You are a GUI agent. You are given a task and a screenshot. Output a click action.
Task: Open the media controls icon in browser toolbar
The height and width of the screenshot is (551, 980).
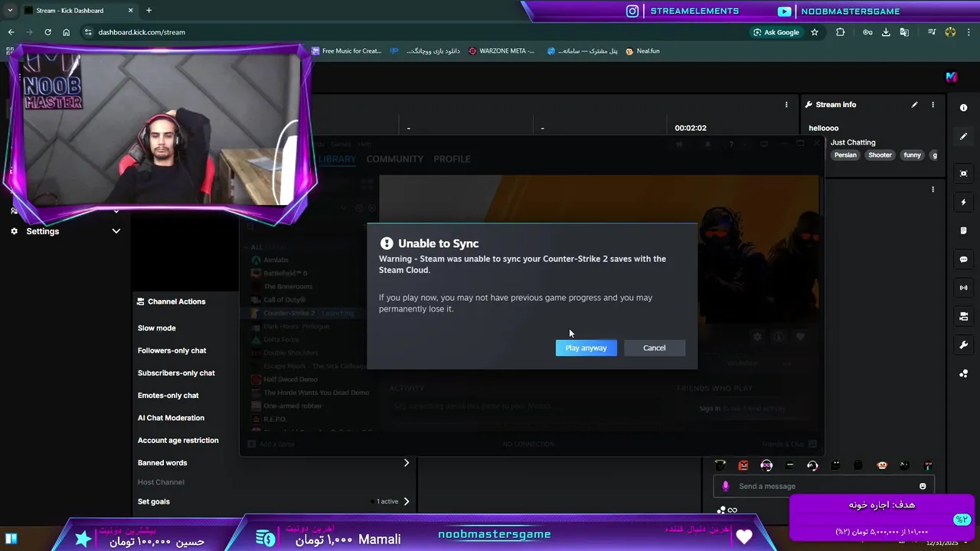[x=932, y=32]
